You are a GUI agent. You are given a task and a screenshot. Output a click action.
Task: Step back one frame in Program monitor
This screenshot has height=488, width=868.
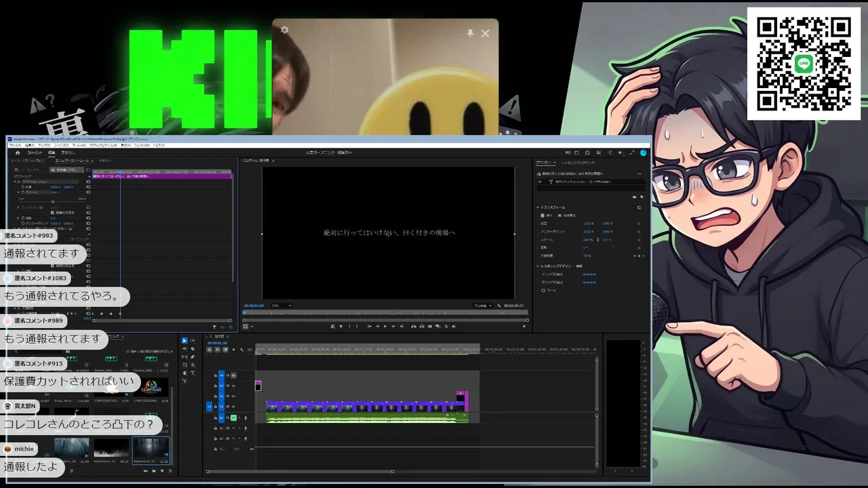pos(377,326)
